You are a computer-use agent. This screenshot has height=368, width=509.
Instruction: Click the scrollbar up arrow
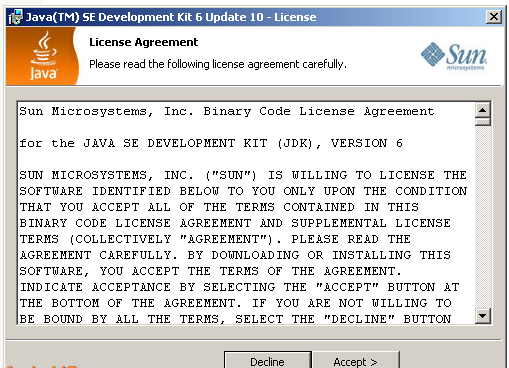[x=483, y=110]
